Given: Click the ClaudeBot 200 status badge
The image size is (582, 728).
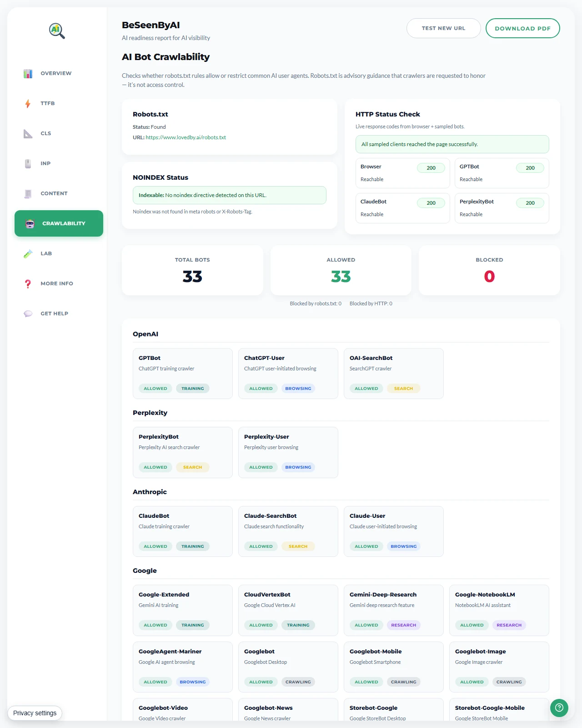Looking at the screenshot, I should click(431, 203).
